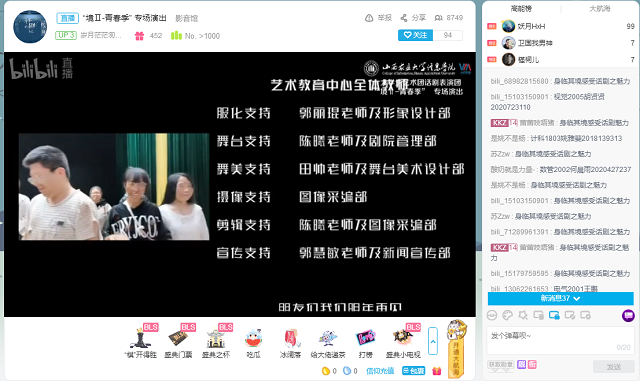This screenshot has width=640, height=381.
Task: Click the purple 限 badge
Action: coord(521,364)
